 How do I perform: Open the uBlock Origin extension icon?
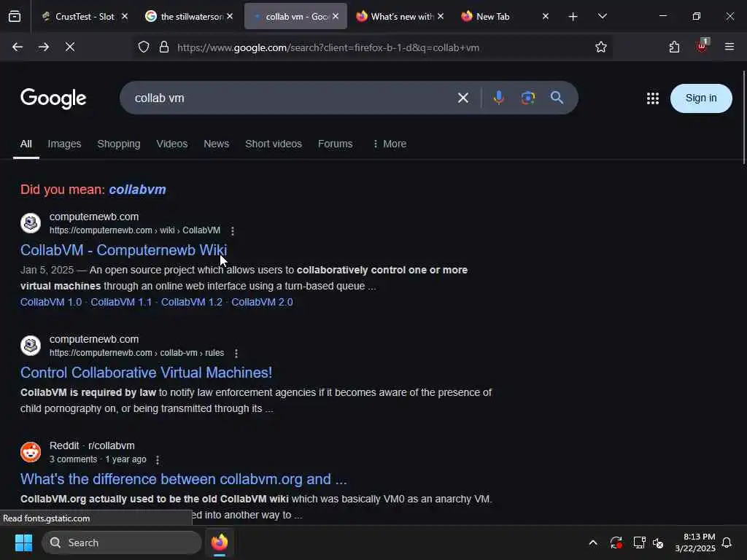702,46
